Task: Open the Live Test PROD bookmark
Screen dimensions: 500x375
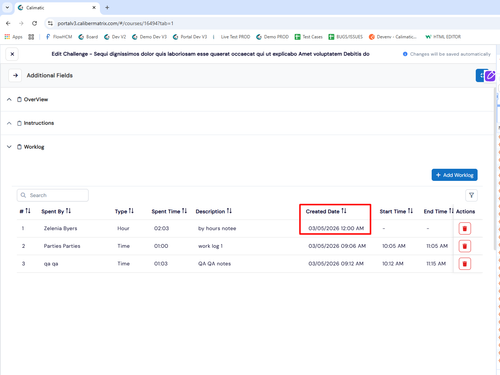Action: click(x=235, y=37)
